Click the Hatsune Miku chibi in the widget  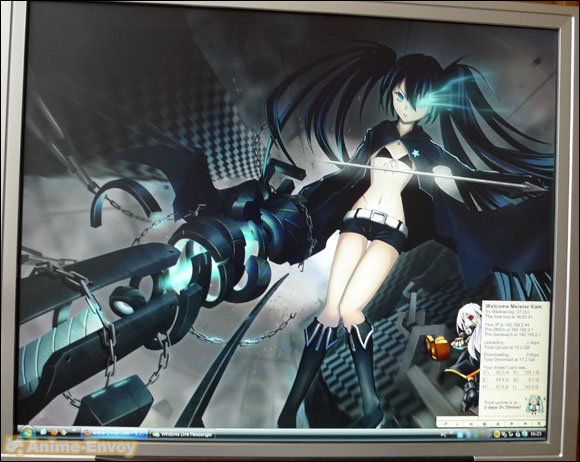pos(535,404)
